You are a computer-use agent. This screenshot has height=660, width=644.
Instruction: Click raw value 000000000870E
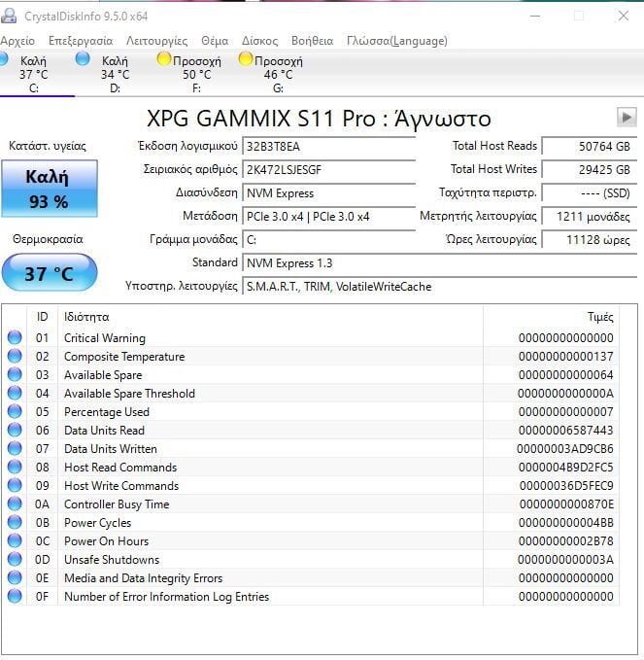click(566, 504)
